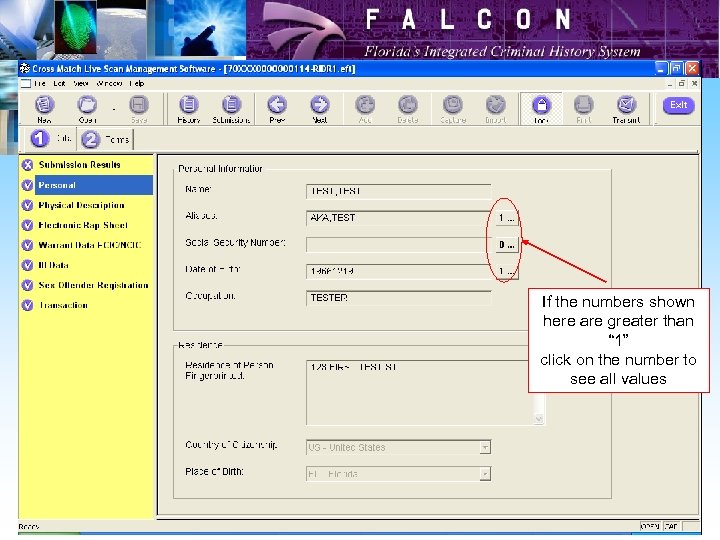720x540 pixels.
Task: Click the Residence text area scrollbar arrow
Action: [539, 419]
